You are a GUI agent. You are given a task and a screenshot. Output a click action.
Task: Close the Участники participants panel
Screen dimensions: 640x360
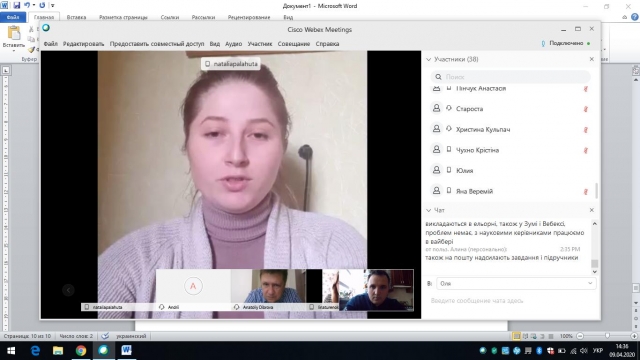click(x=591, y=59)
